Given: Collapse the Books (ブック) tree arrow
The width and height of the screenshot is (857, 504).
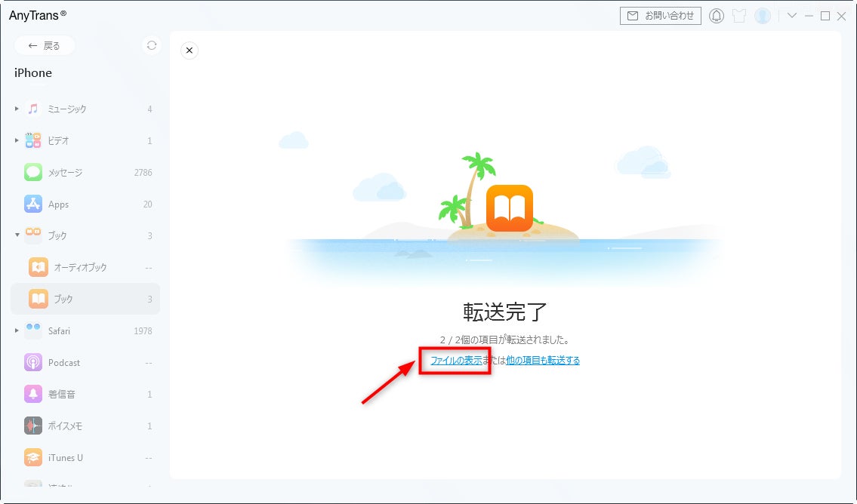Looking at the screenshot, I should [17, 235].
